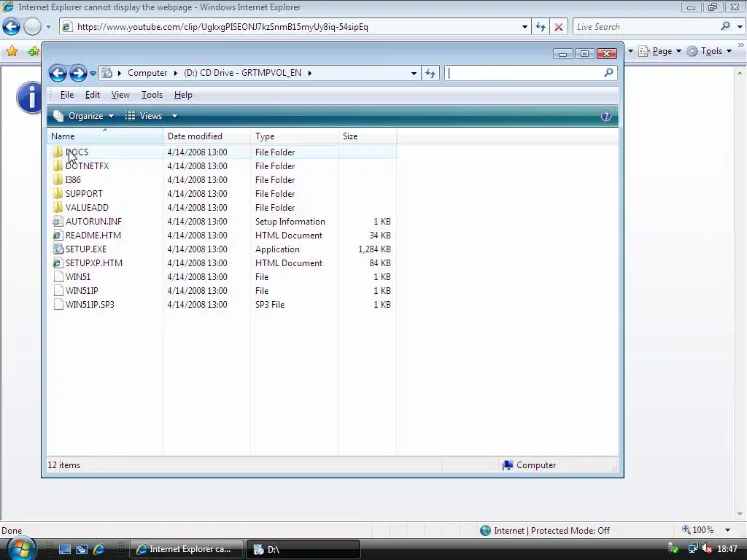Click the Views toolbar button
Screen dimensions: 747x560
tap(144, 116)
